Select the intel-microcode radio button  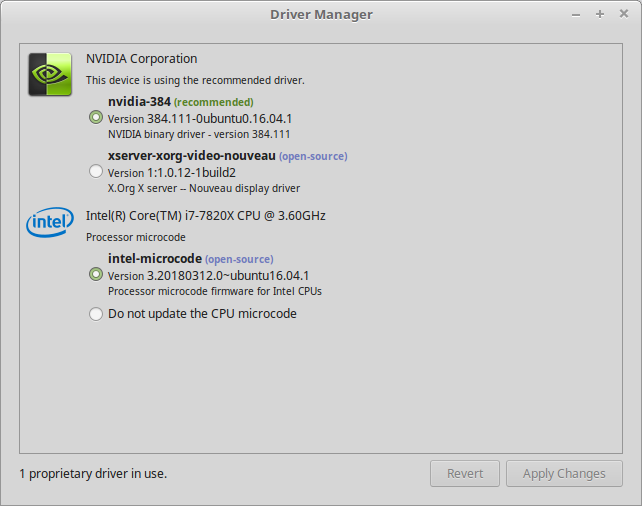96,274
